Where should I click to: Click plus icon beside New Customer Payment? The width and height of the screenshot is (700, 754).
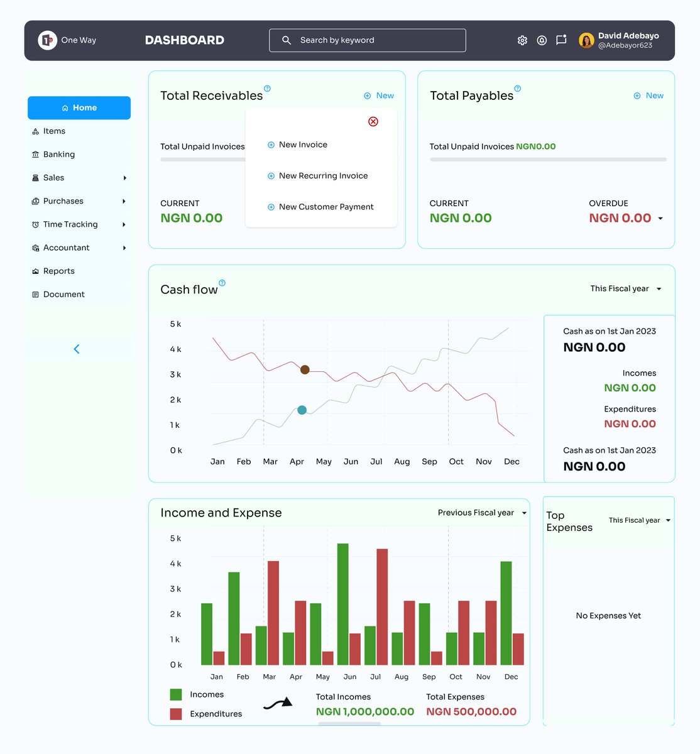coord(271,207)
